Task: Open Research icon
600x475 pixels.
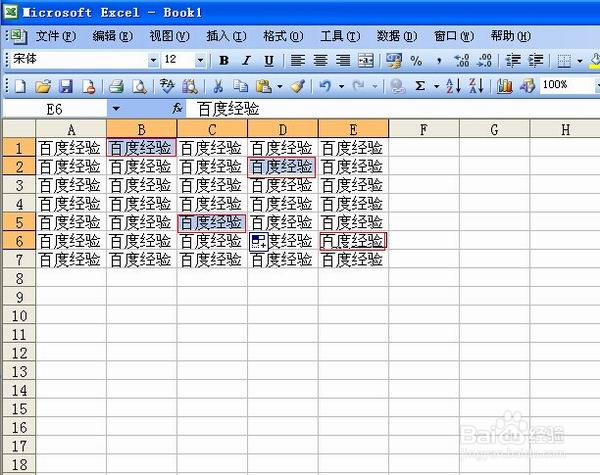Action: (190, 86)
